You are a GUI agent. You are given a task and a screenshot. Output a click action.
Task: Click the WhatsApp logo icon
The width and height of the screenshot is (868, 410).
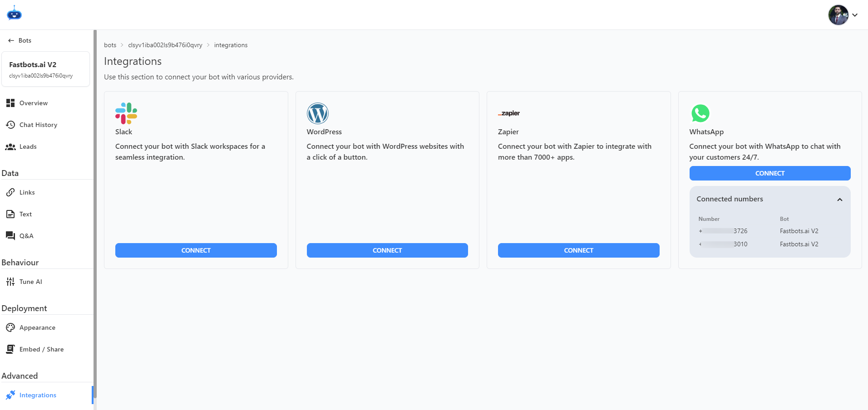(x=700, y=113)
